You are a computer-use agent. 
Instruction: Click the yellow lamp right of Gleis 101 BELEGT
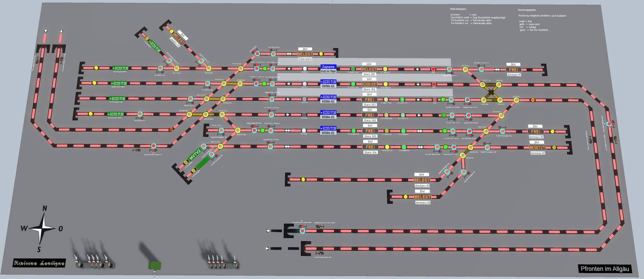pos(385,69)
